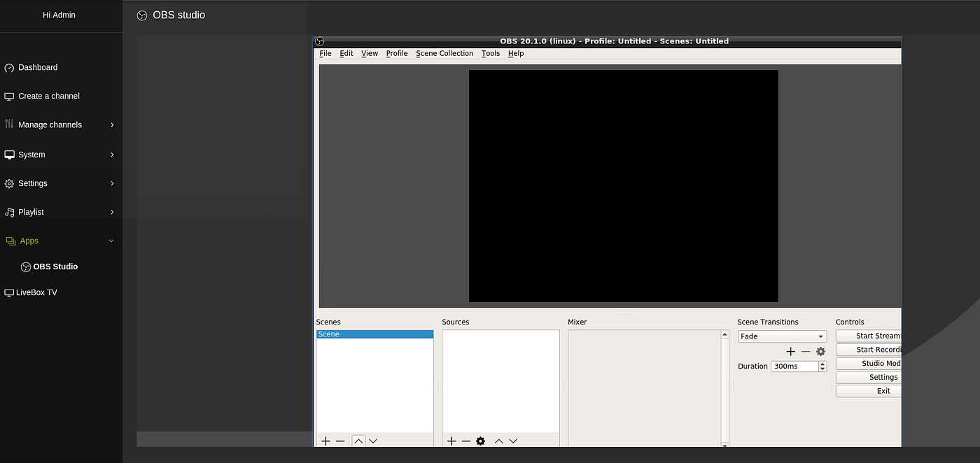This screenshot has height=463, width=980.
Task: Open OBS Settings from Controls panel
Action: coord(869,378)
